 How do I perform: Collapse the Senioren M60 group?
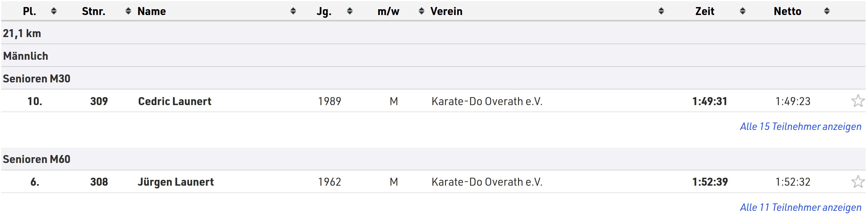(x=36, y=159)
